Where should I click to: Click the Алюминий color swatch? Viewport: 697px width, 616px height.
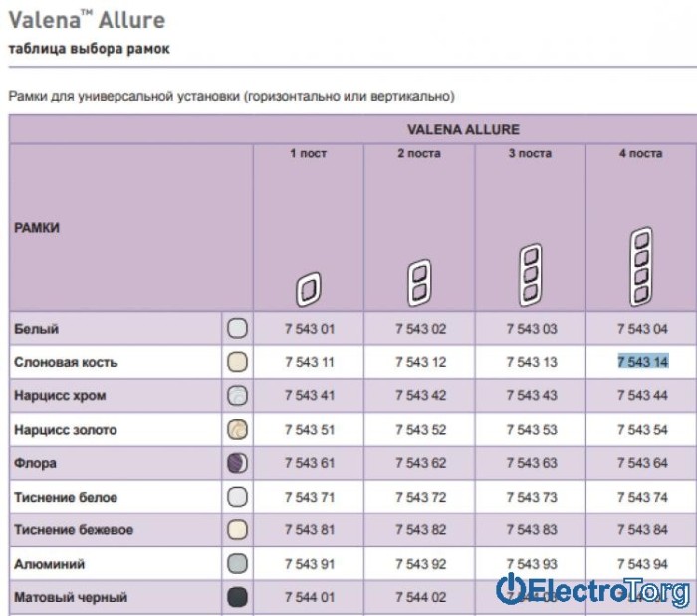click(x=237, y=564)
